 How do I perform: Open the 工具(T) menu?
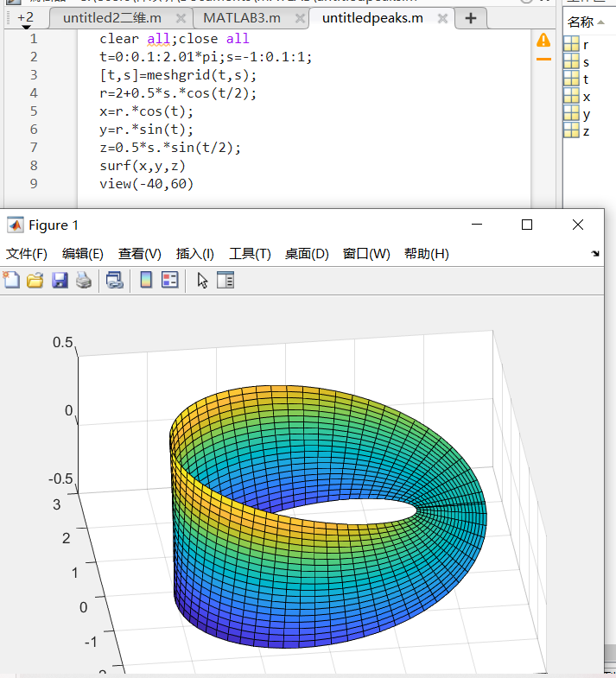click(x=250, y=254)
